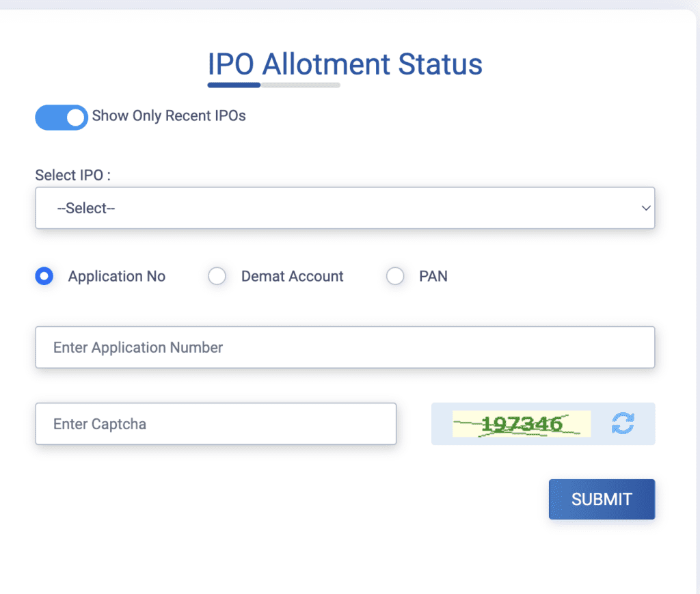The image size is (700, 594).
Task: Click the --Select-- placeholder text
Action: [86, 208]
